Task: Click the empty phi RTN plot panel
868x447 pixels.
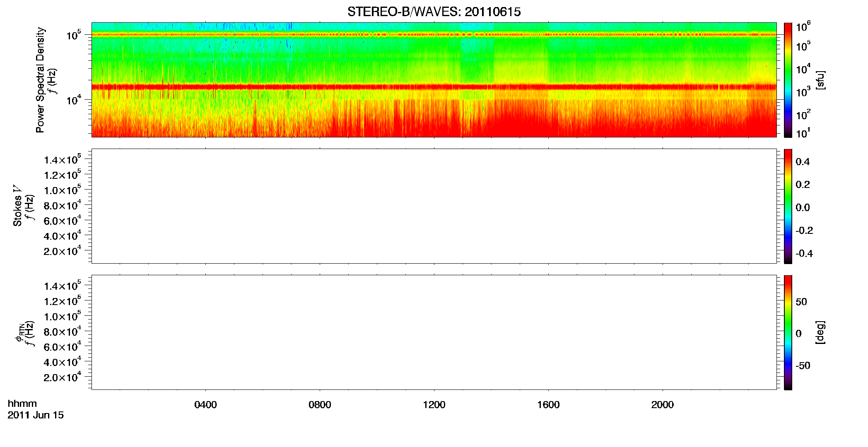Action: [x=434, y=332]
